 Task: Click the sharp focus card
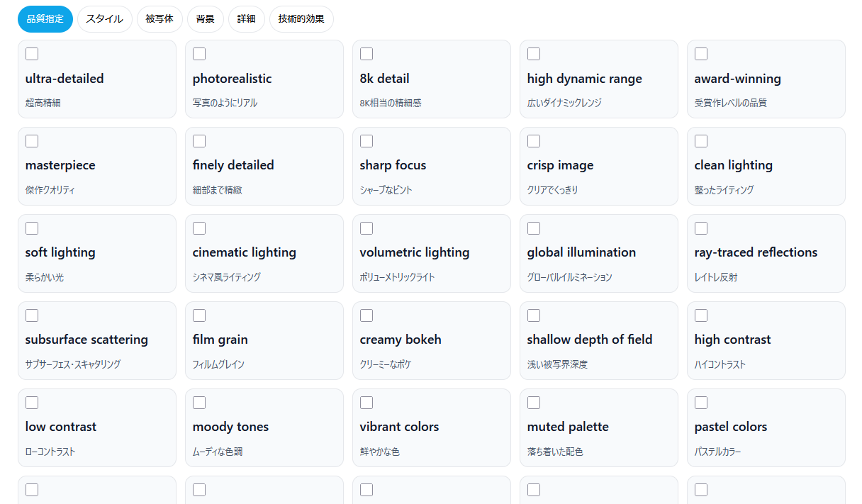click(x=431, y=167)
